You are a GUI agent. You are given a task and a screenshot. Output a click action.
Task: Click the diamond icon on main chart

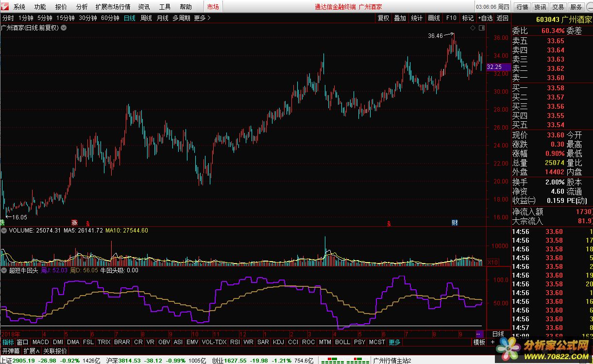[473, 28]
